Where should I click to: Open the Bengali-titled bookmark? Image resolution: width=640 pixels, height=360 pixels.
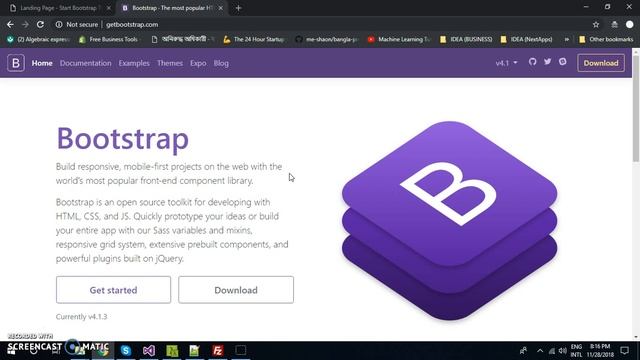point(183,39)
